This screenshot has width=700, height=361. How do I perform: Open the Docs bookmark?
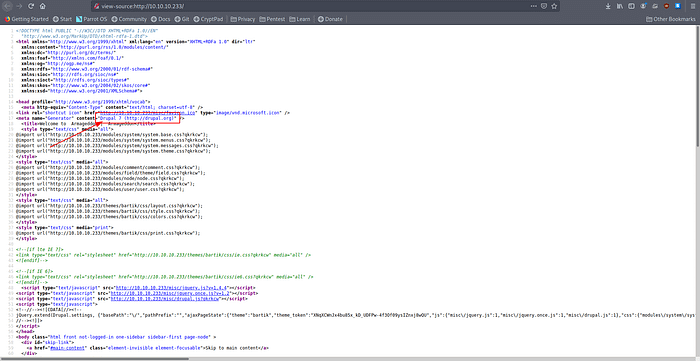pos(161,19)
